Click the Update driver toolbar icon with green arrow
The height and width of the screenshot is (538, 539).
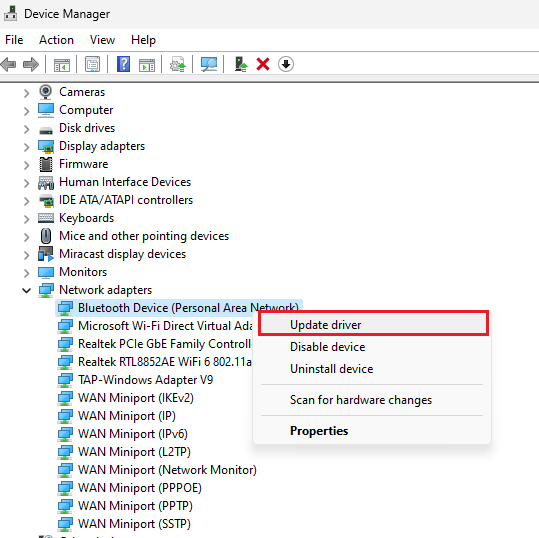click(x=241, y=64)
